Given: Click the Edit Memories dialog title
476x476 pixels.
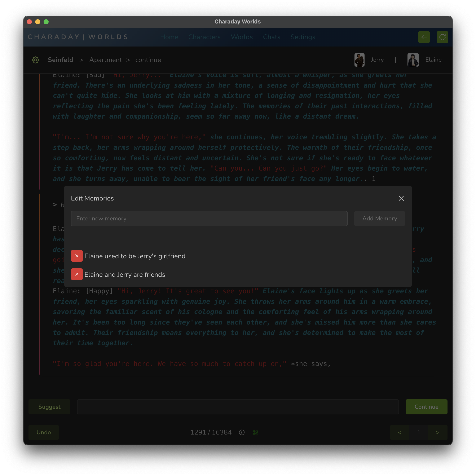Looking at the screenshot, I should point(92,198).
